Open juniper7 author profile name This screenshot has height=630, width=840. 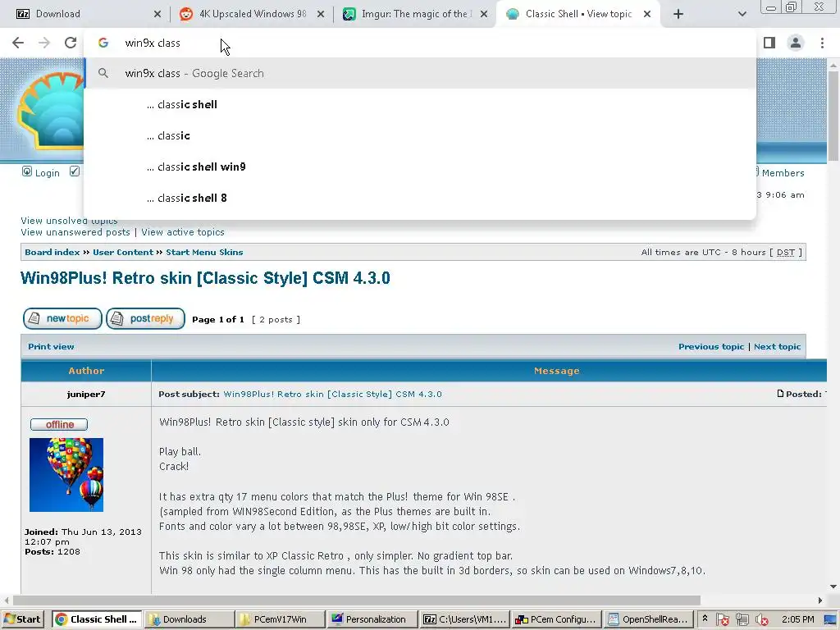click(86, 395)
